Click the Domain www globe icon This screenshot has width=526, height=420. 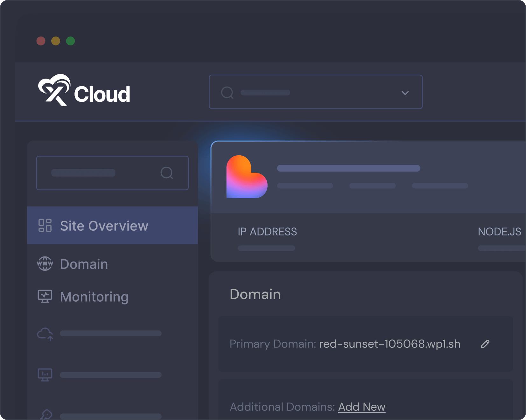(x=45, y=264)
